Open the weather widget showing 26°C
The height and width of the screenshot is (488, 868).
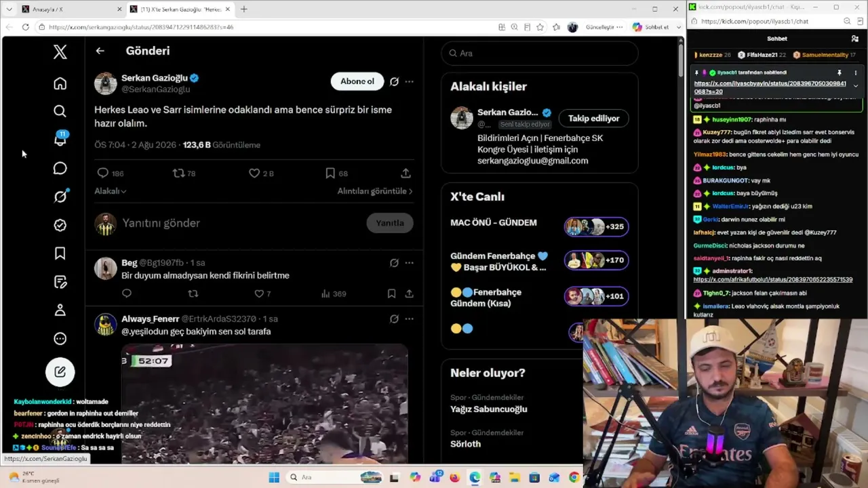point(33,477)
